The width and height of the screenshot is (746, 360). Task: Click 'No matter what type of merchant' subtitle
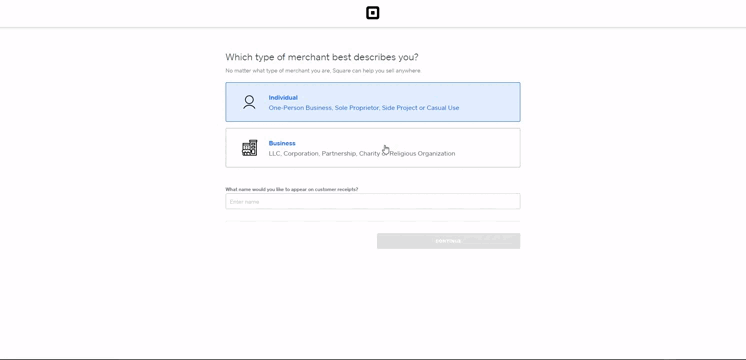point(323,71)
